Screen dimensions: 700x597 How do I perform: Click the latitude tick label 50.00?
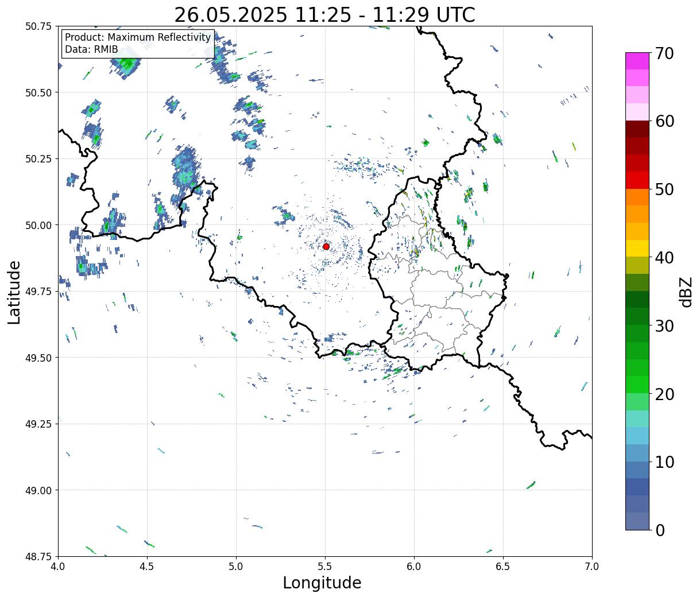pyautogui.click(x=38, y=225)
